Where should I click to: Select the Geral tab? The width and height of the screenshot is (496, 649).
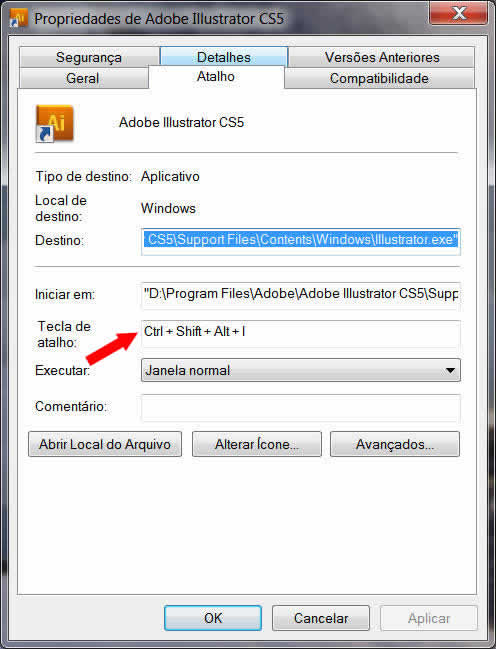pyautogui.click(x=83, y=78)
